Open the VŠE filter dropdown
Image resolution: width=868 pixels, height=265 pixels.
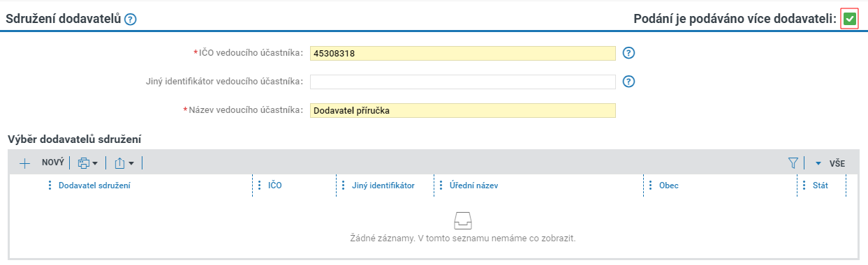click(830, 163)
